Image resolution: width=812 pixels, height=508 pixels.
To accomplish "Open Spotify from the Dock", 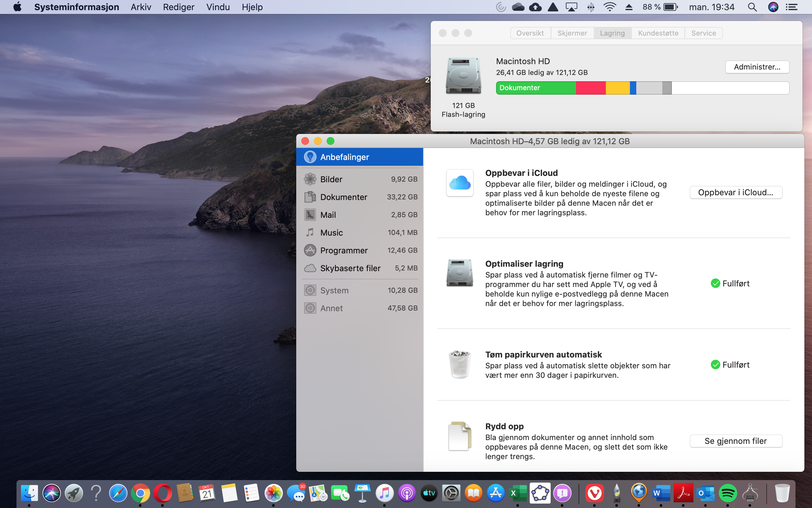I will tap(727, 493).
